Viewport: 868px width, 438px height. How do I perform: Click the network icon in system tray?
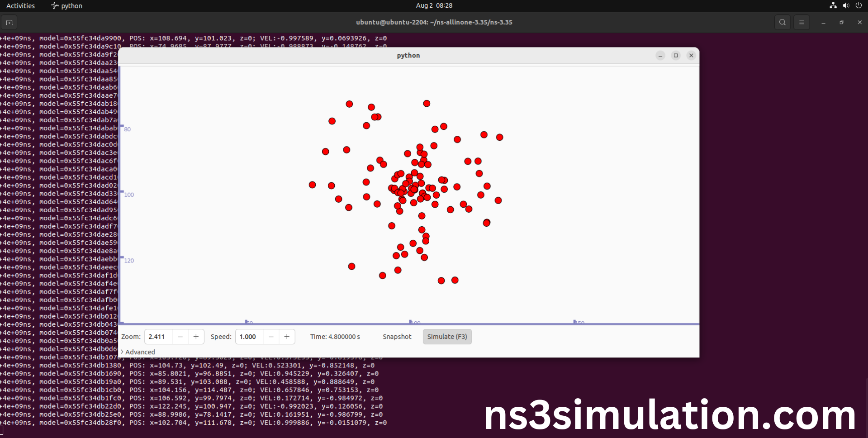(832, 5)
